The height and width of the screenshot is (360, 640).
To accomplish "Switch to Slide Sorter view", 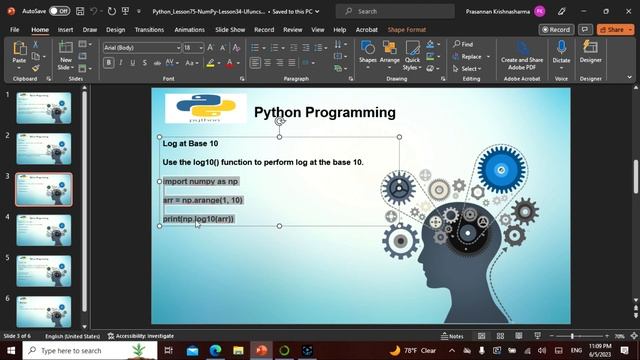I will pos(500,336).
